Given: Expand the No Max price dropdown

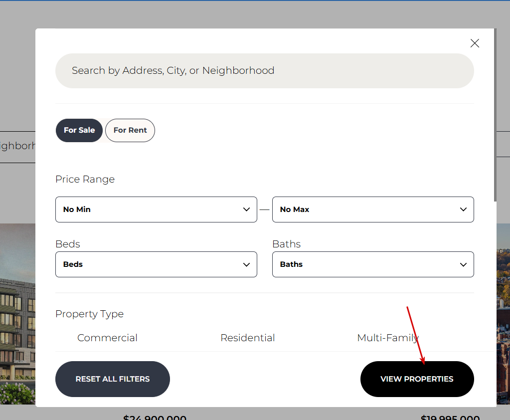Looking at the screenshot, I should pos(373,210).
